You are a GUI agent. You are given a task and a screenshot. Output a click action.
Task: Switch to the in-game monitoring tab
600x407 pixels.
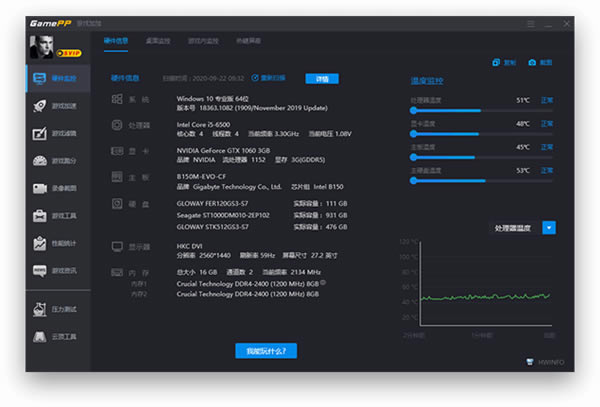point(203,41)
